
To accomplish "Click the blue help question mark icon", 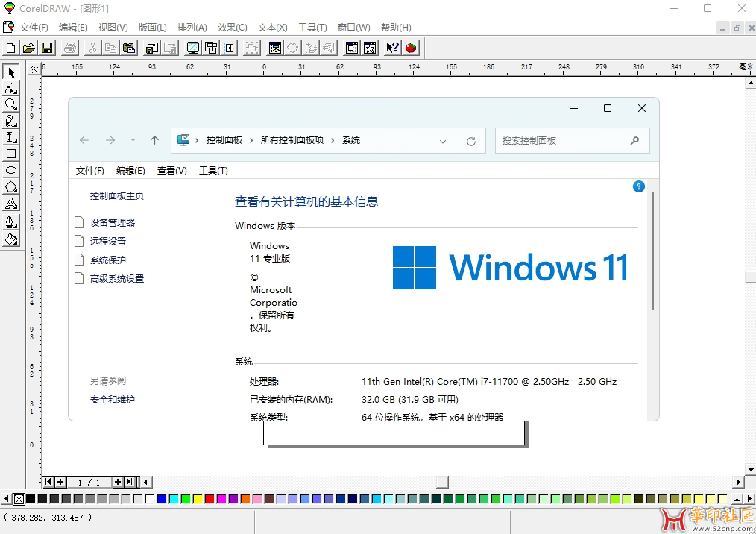I will click(639, 186).
